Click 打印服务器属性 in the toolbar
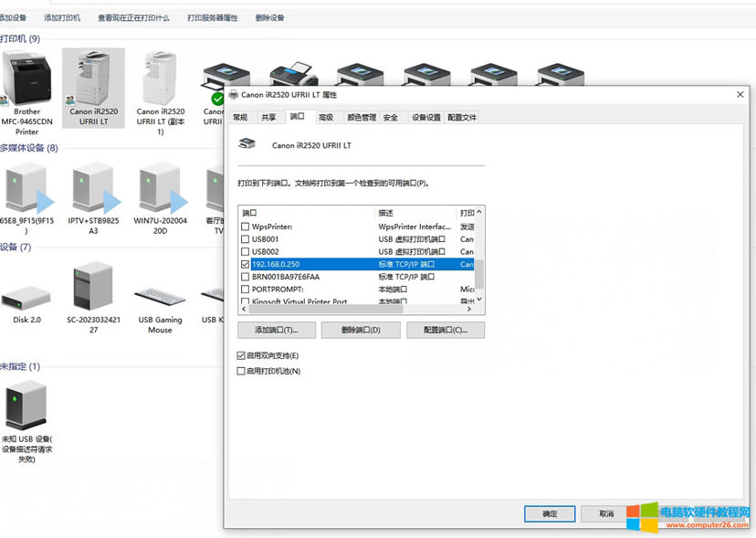The width and height of the screenshot is (756, 538). [x=212, y=17]
